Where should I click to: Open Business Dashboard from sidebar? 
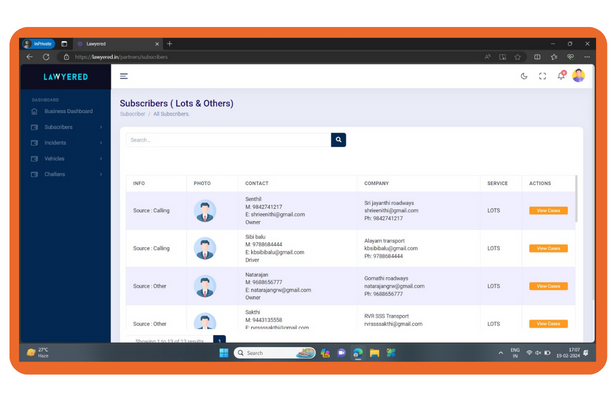point(68,111)
